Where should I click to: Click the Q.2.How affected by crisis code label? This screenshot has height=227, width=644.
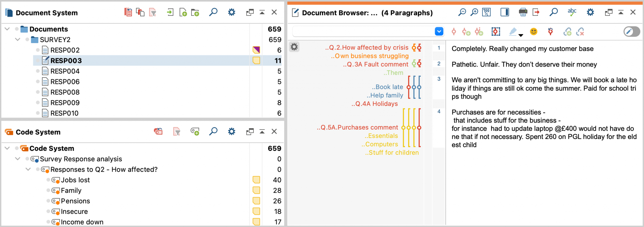pyautogui.click(x=367, y=47)
